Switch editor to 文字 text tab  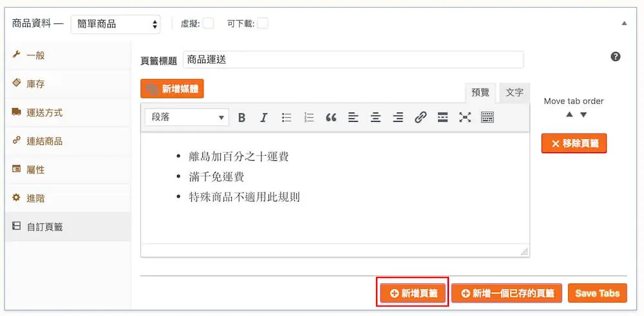[x=515, y=93]
